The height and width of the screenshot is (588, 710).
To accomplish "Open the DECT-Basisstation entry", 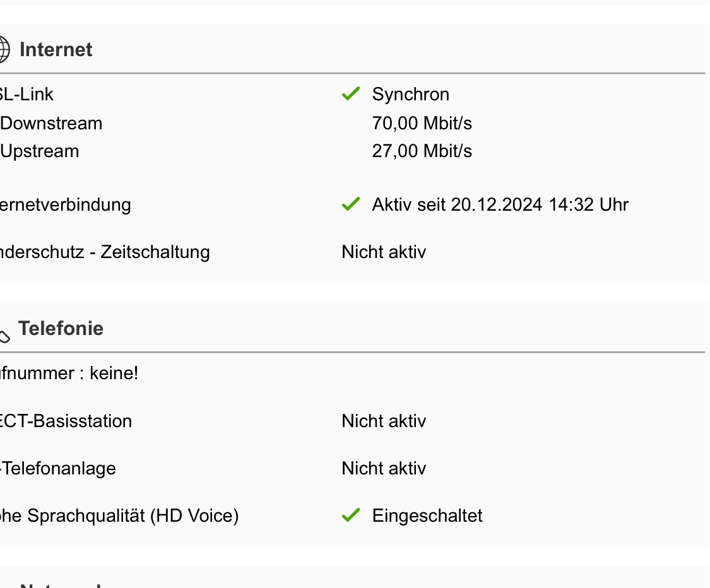I will [66, 421].
